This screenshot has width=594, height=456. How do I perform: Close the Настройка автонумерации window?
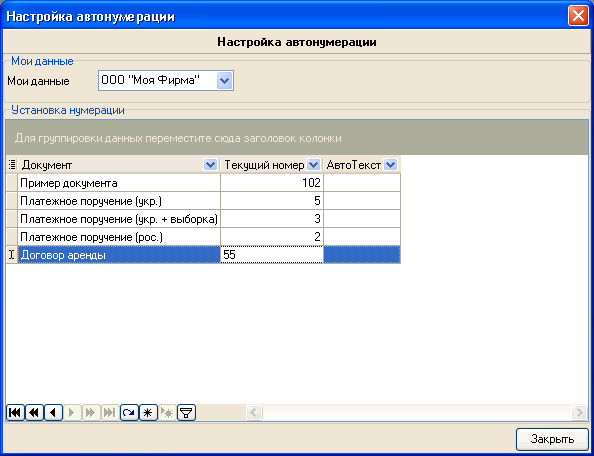coord(578,16)
